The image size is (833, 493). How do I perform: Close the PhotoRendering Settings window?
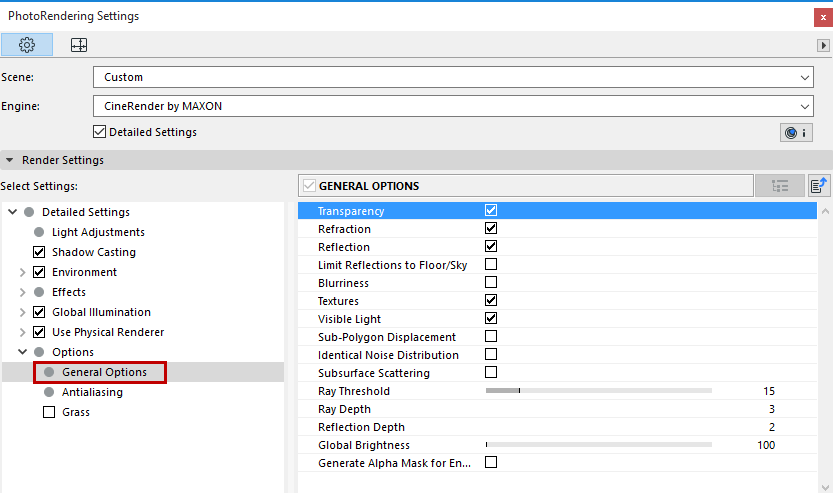(x=821, y=16)
